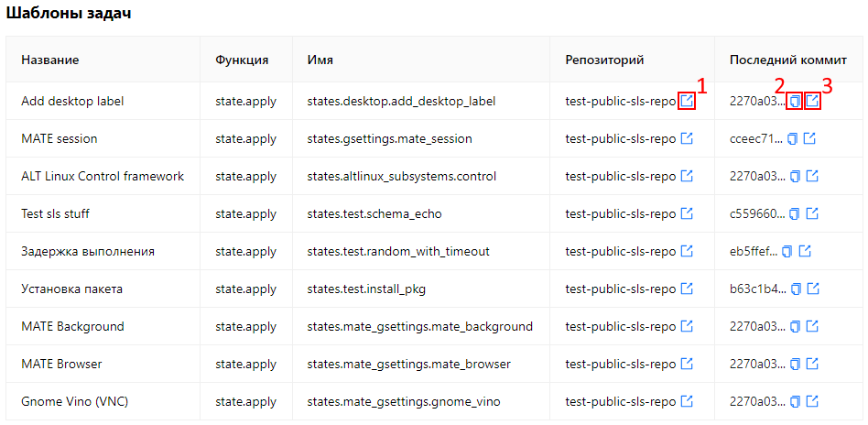This screenshot has height=425, width=868.
Task: Click the Последний коммит column header
Action: (x=782, y=60)
